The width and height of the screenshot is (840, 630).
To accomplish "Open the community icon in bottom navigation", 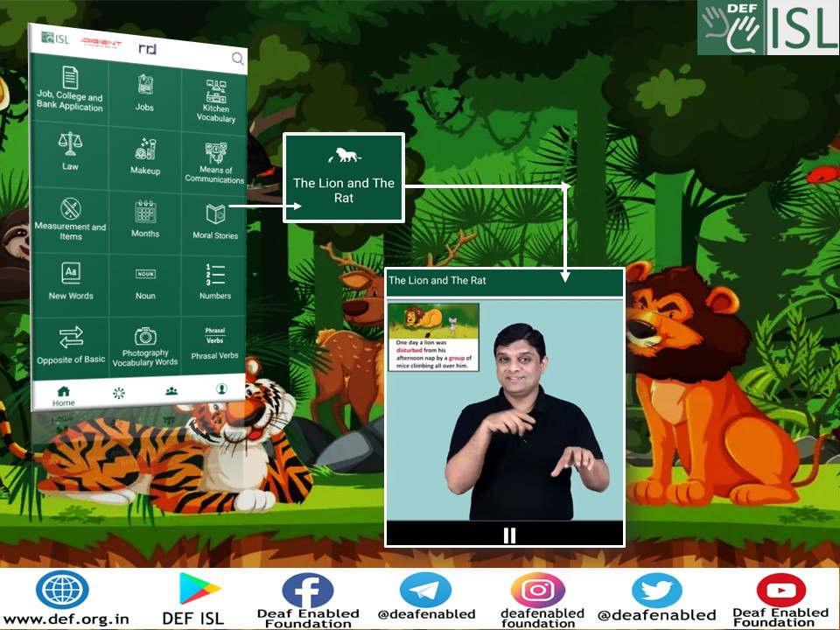I will [x=171, y=391].
